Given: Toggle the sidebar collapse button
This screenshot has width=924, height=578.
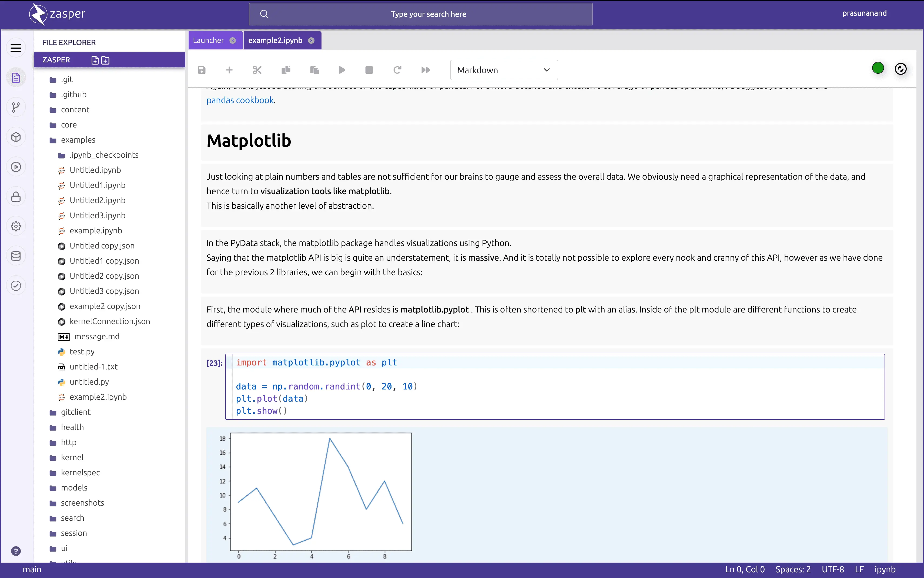Looking at the screenshot, I should click(x=16, y=48).
